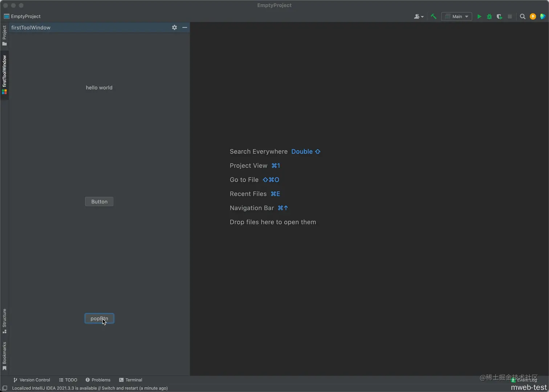The width and height of the screenshot is (549, 392).
Task: Click the Button button
Action: tap(99, 202)
